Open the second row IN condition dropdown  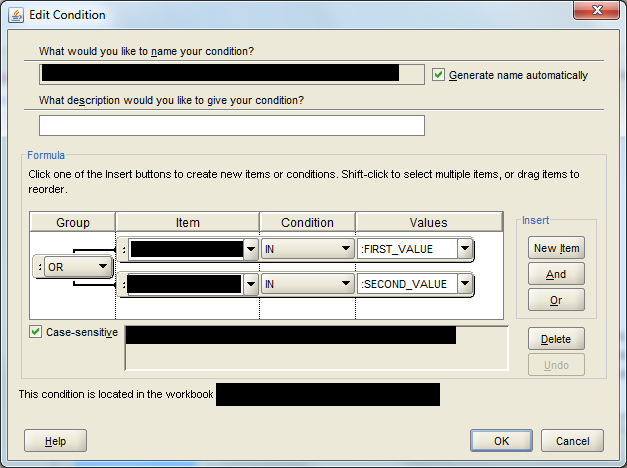pyautogui.click(x=308, y=284)
